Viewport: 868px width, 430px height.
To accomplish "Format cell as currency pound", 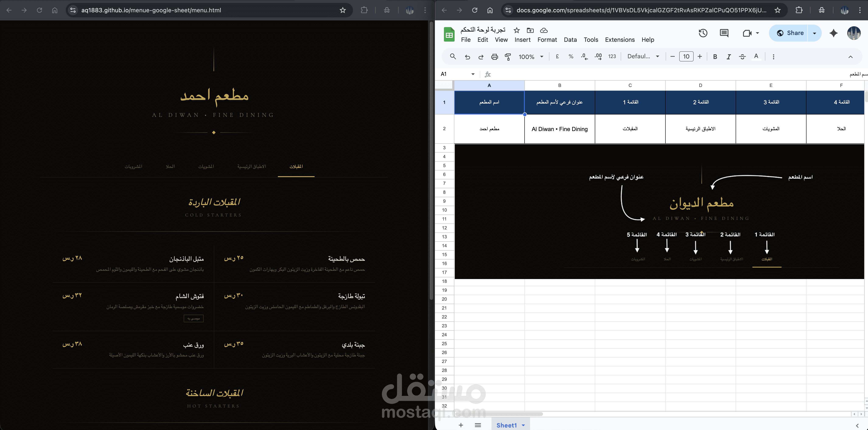I will pos(557,57).
